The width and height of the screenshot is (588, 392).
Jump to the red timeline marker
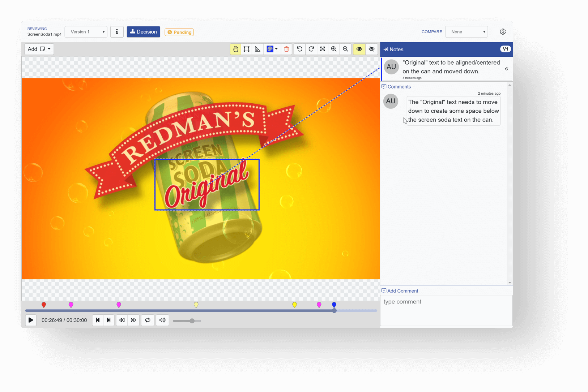click(44, 305)
